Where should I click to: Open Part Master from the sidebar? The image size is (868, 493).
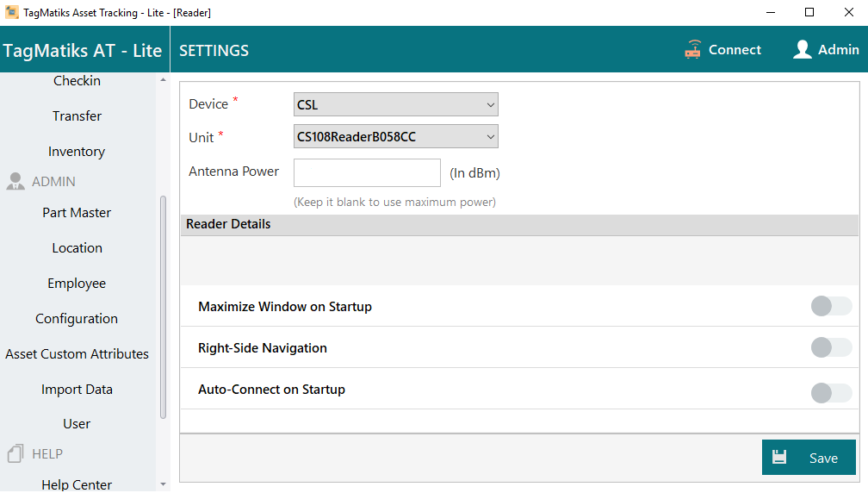77,213
